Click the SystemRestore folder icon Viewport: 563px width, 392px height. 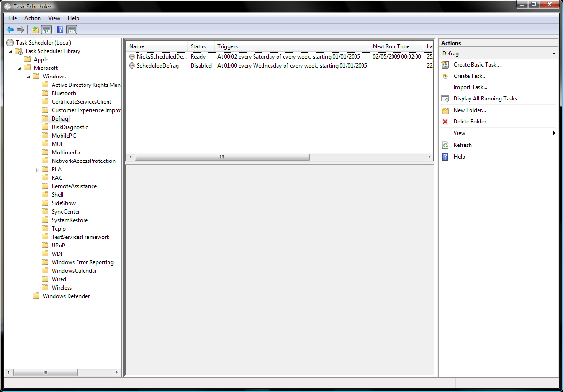coord(45,220)
